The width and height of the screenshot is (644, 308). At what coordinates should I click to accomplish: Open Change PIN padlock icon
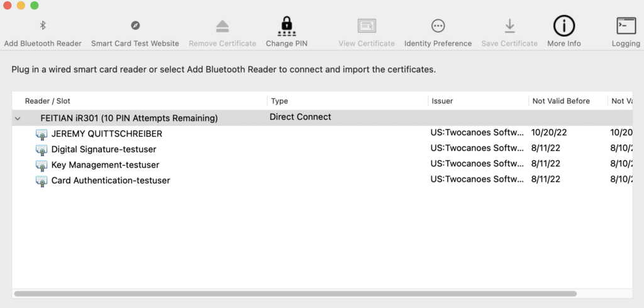pos(287,26)
